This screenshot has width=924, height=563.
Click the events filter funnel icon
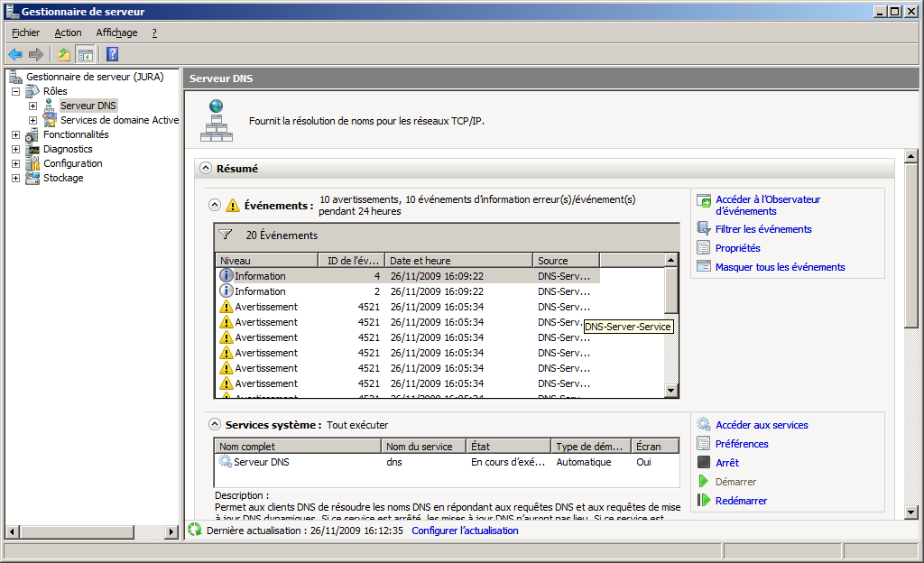click(x=226, y=235)
